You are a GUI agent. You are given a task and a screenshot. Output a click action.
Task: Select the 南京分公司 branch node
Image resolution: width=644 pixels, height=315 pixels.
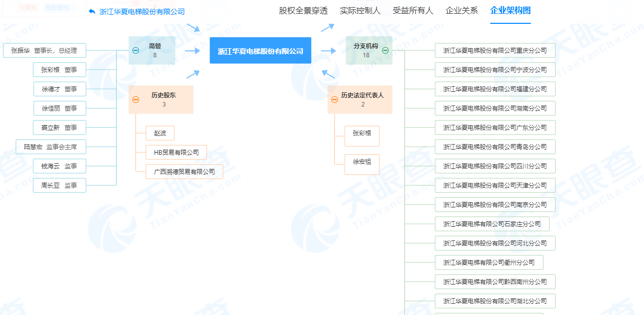click(x=495, y=205)
